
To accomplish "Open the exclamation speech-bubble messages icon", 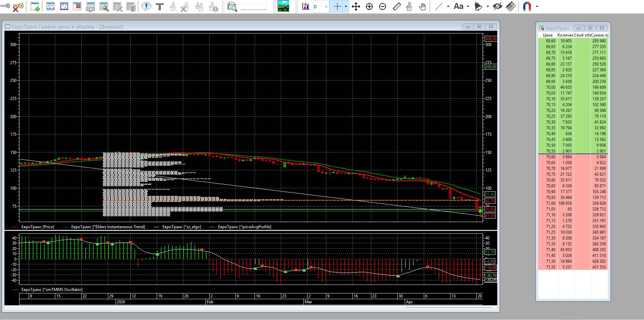I will point(146,6).
